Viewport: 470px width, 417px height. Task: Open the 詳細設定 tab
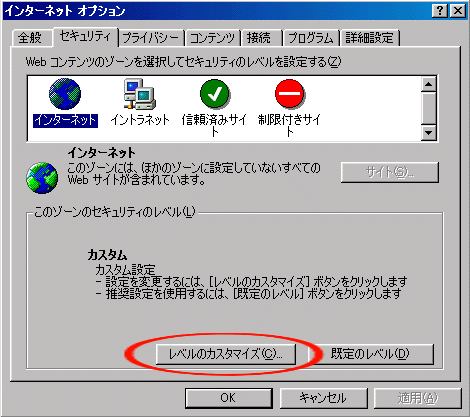[x=370, y=38]
